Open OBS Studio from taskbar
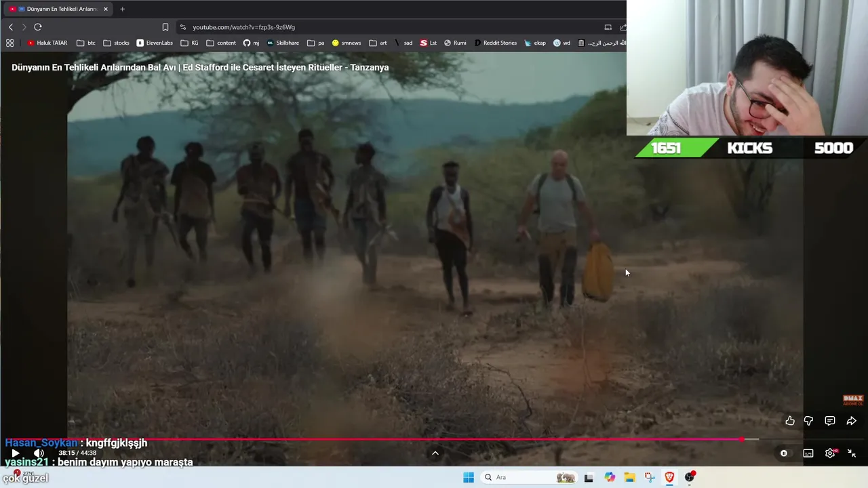Viewport: 868px width, 488px height. coord(690,477)
